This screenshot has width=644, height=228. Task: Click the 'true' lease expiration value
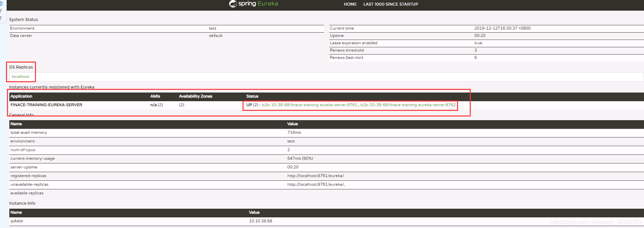coord(478,43)
